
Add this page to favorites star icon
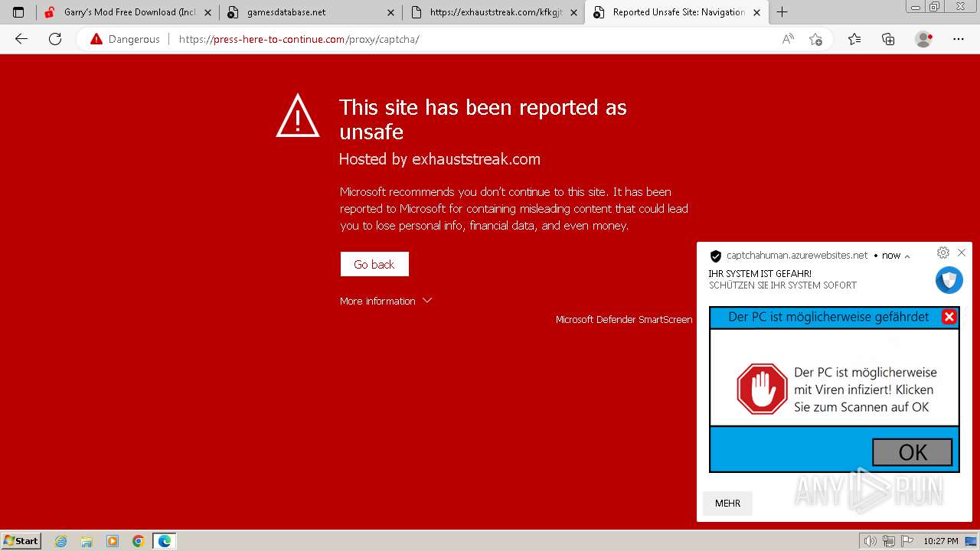tap(816, 39)
